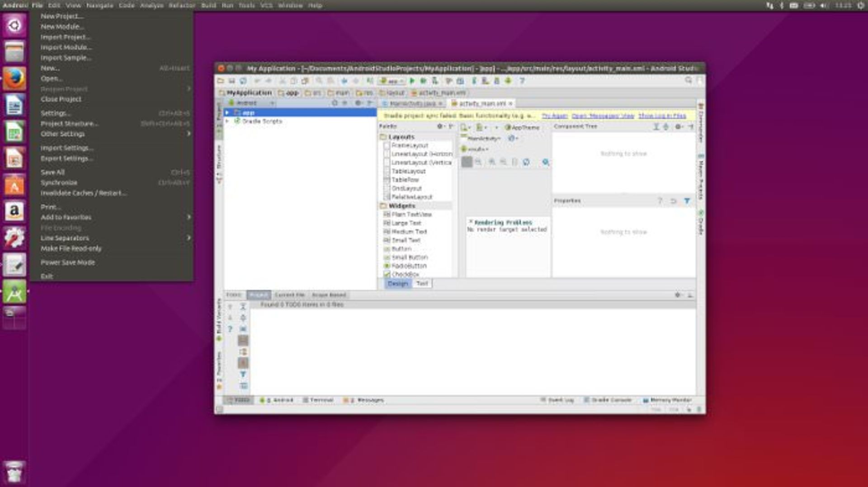Toggle the blue filter funnel in Properties panel
The height and width of the screenshot is (487, 868).
[x=688, y=201]
